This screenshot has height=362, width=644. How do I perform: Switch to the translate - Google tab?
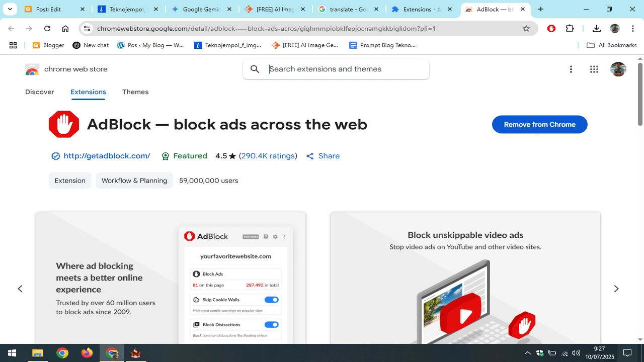coord(348,9)
